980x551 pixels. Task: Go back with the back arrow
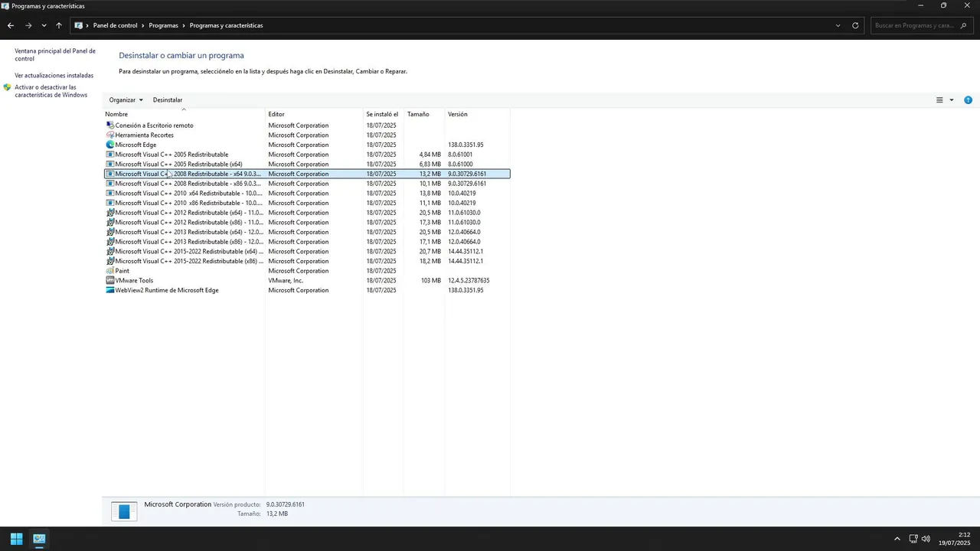point(11,25)
